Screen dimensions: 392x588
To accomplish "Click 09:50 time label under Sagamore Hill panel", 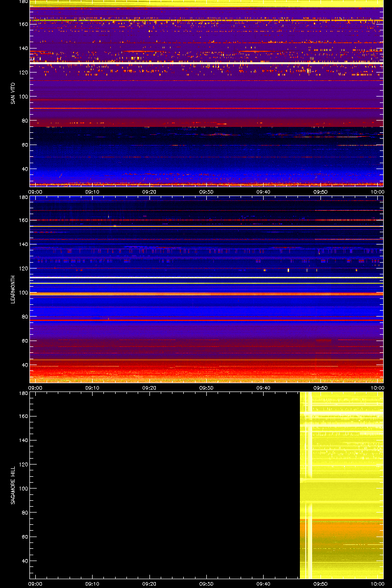I will click(320, 584).
